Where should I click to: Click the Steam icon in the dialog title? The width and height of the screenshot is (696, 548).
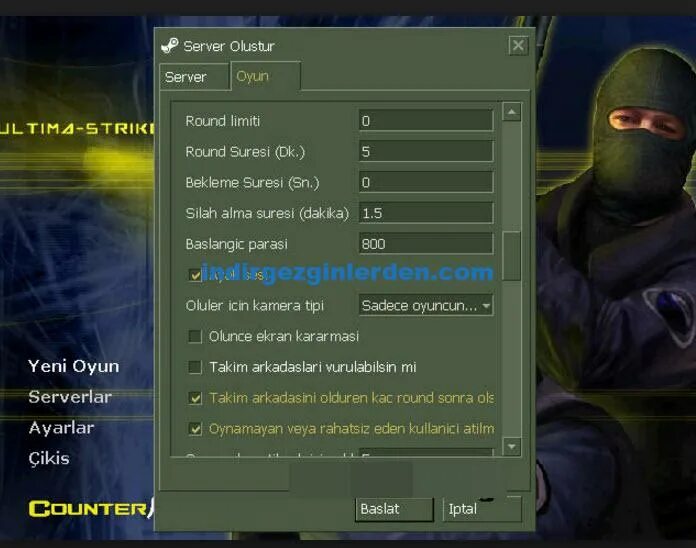tap(170, 46)
